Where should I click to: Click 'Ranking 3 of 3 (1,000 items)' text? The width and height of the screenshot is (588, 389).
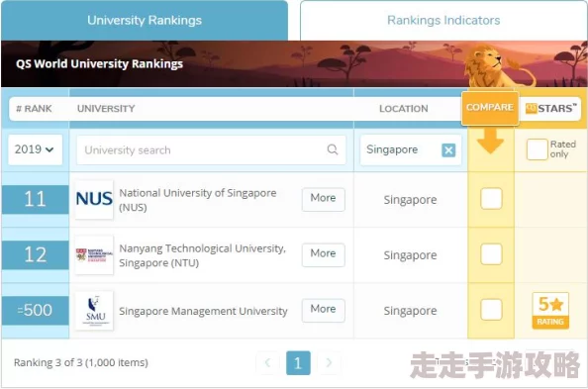point(81,362)
